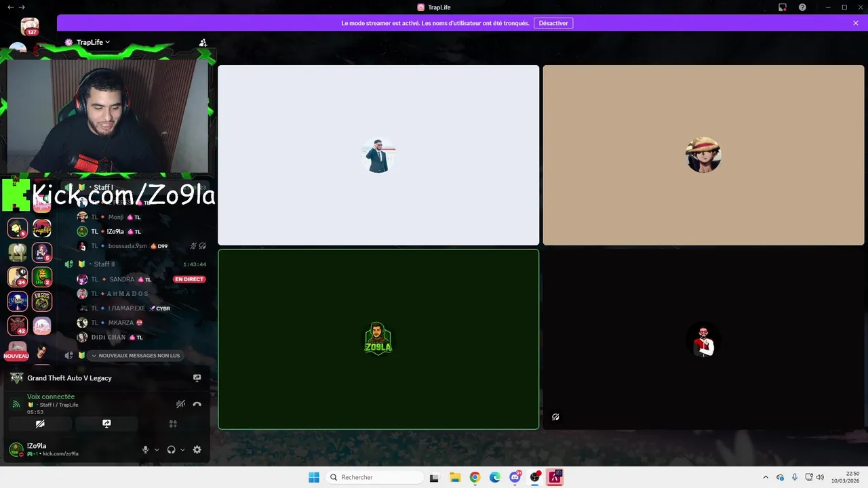Go forward using the top-left forward arrow
Screen dimensions: 868x488
[22, 7]
